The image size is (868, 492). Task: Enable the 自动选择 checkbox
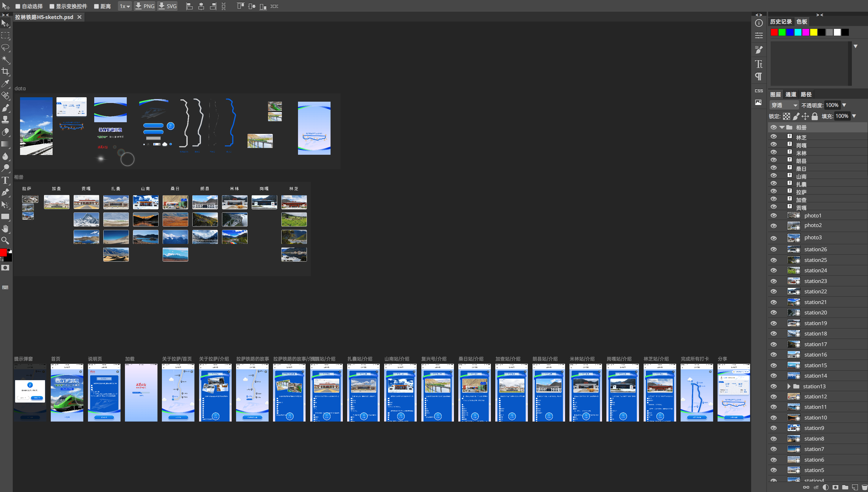click(18, 6)
